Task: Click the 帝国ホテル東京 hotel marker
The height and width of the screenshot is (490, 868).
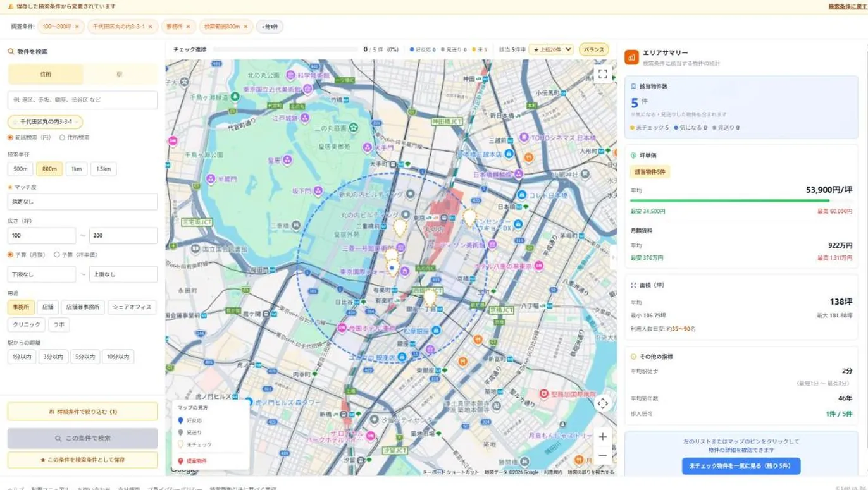Action: 342,328
